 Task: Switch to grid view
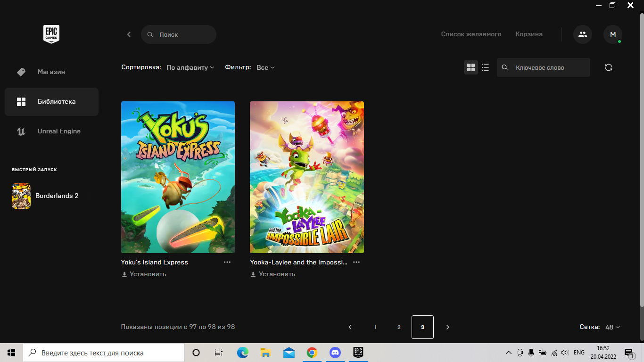tap(471, 67)
